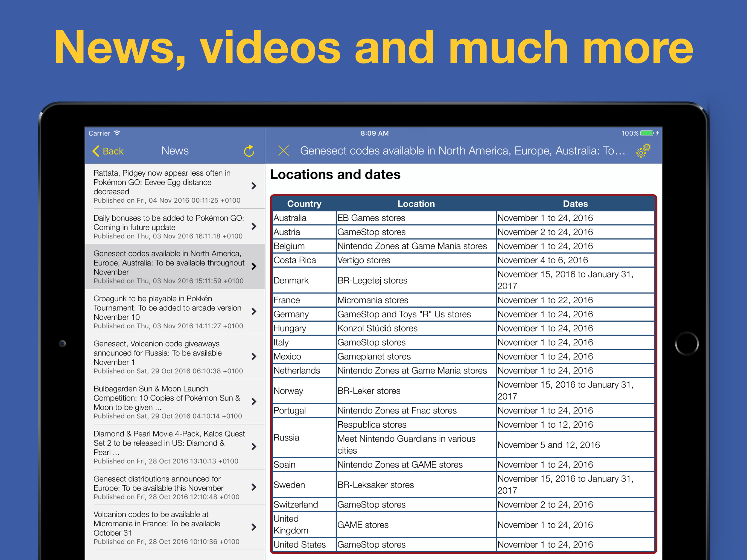Click Vertigo stores location cell
Image resolution: width=747 pixels, height=560 pixels.
pyautogui.click(x=416, y=260)
